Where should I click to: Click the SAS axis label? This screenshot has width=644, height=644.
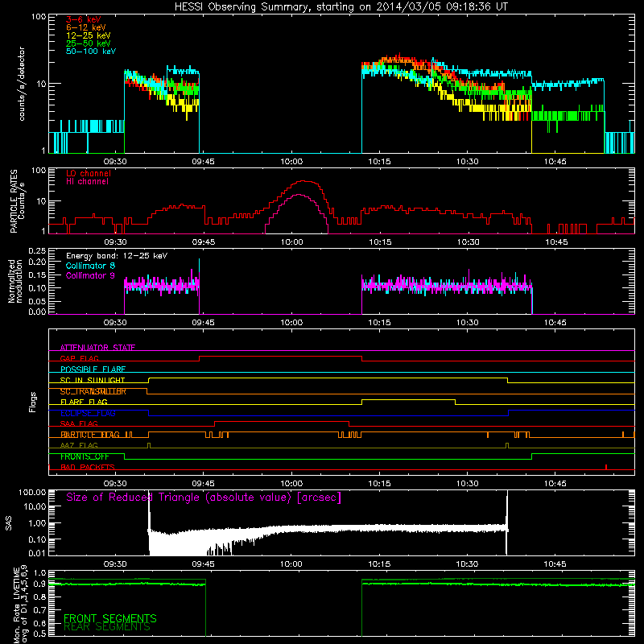pos(8,522)
